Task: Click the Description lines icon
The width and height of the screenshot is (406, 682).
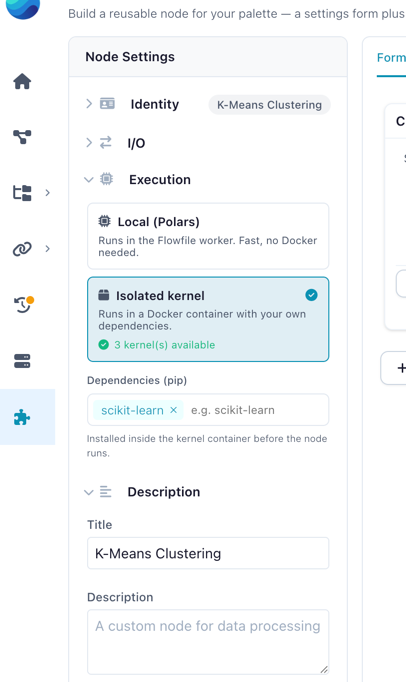Action: (105, 491)
